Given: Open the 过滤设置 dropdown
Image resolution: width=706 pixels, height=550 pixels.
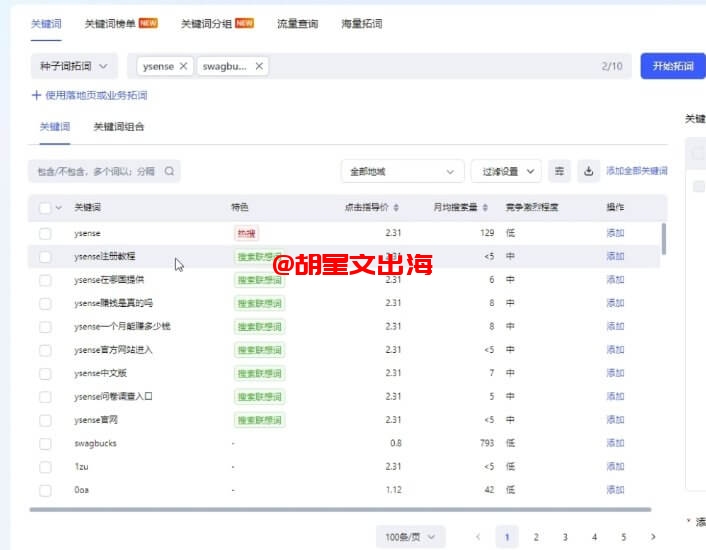Looking at the screenshot, I should point(506,171).
